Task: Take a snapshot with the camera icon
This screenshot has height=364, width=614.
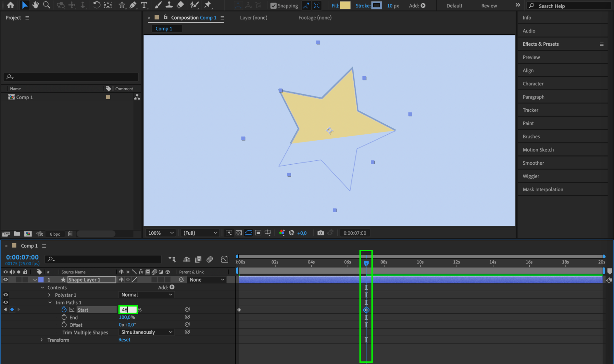Action: (x=320, y=233)
